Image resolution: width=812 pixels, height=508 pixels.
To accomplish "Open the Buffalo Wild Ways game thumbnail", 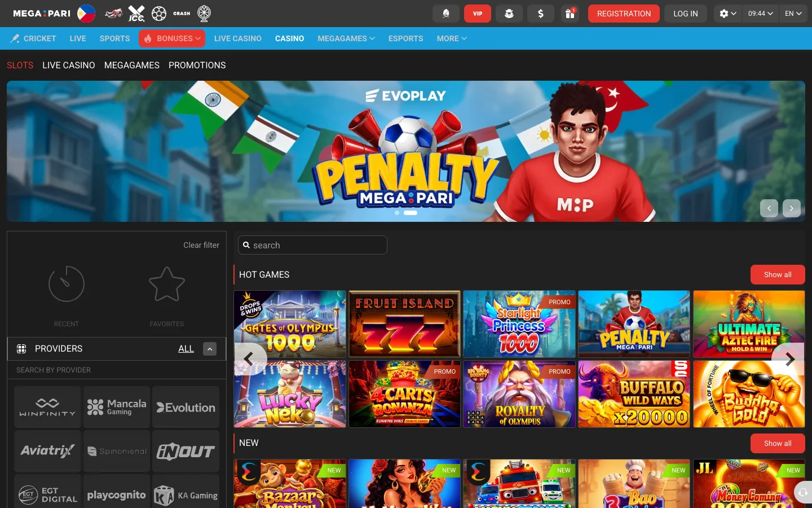I will click(634, 394).
